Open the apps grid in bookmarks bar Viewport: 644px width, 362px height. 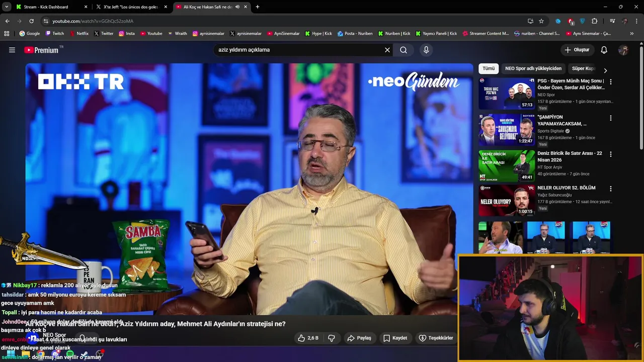point(7,34)
